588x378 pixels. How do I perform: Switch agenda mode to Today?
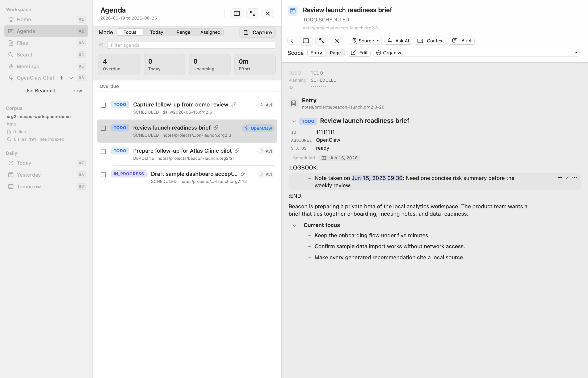(157, 32)
